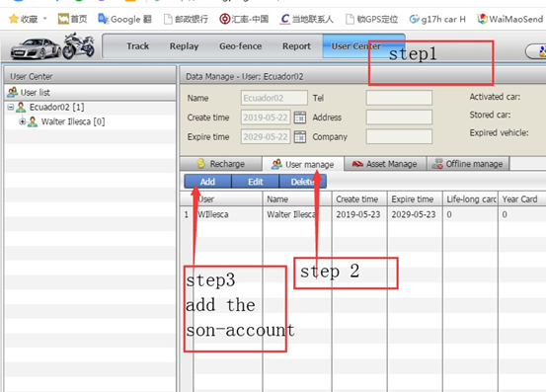Open the Replay menu
546x392 pixels.
184,46
